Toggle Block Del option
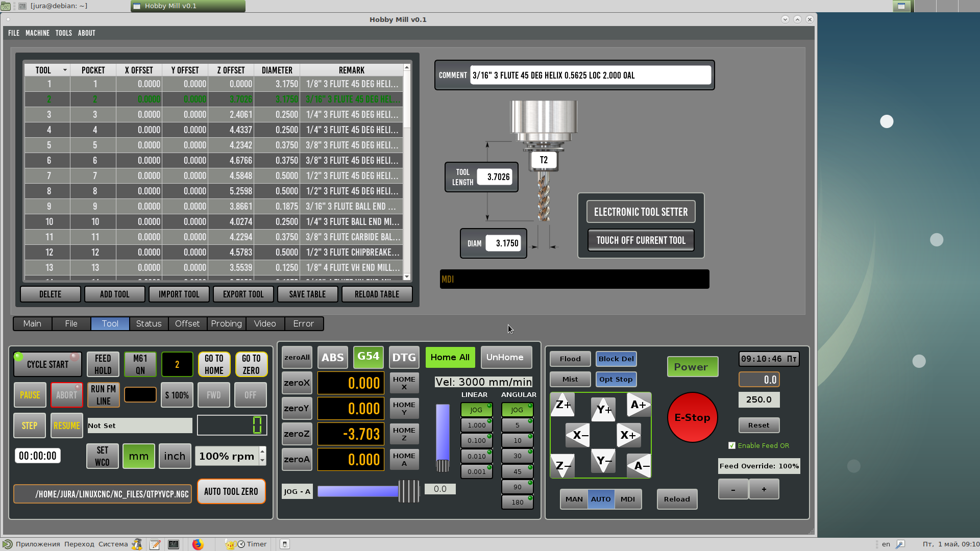This screenshot has width=980, height=551. coord(616,359)
